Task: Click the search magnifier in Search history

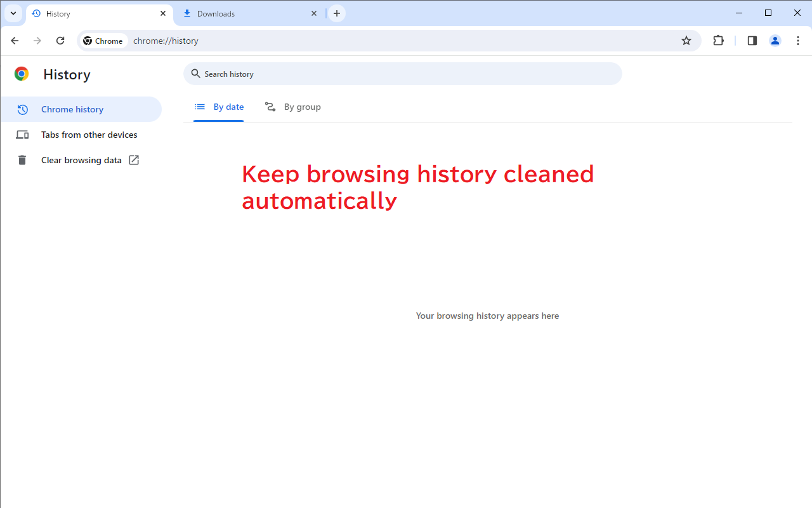Action: click(195, 73)
